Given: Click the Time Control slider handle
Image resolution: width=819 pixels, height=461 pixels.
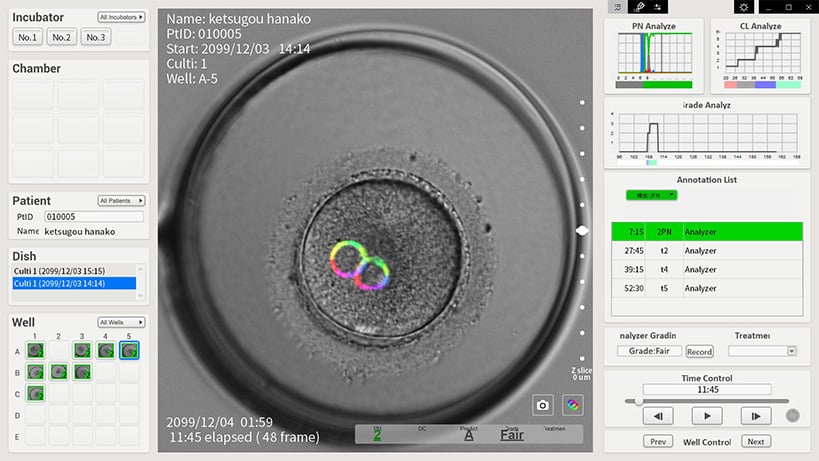Looking at the screenshot, I should (x=637, y=401).
